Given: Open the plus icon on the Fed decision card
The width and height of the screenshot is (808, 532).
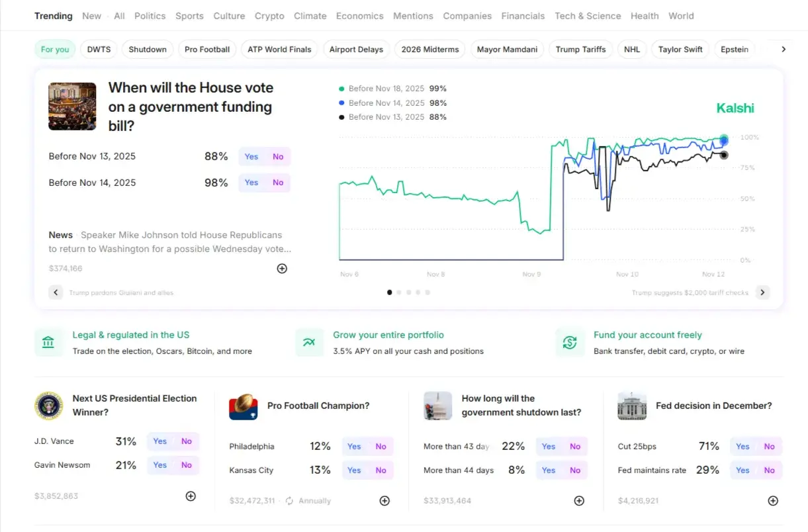Looking at the screenshot, I should coord(773,501).
